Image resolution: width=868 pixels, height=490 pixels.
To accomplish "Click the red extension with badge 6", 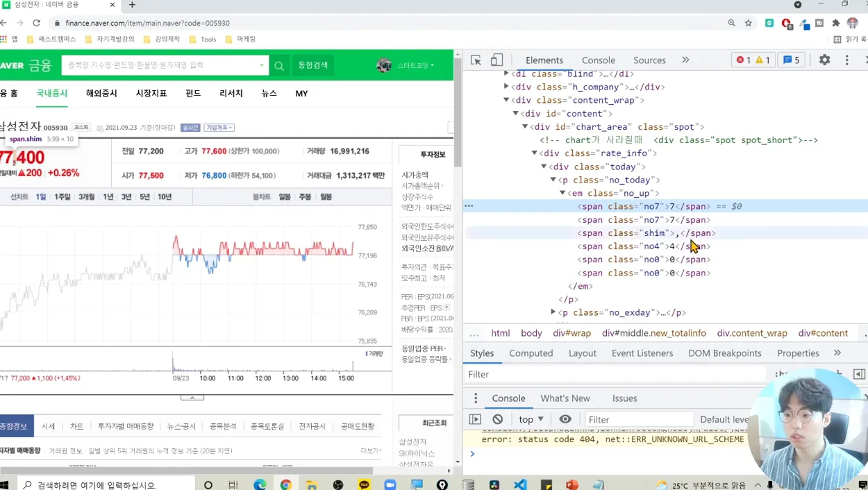I will pos(786,23).
